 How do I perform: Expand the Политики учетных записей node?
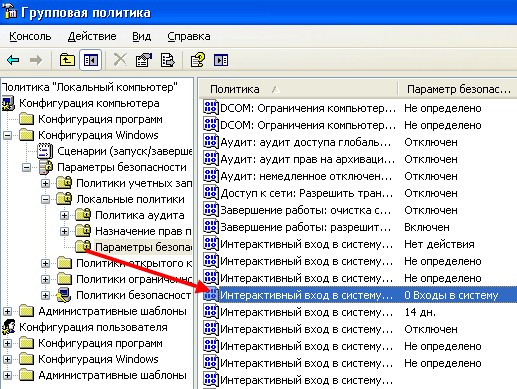tap(45, 183)
